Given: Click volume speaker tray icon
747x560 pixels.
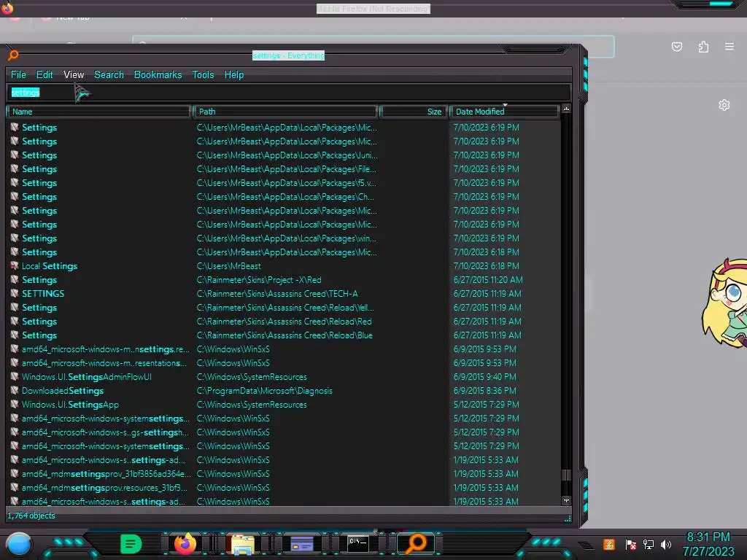Looking at the screenshot, I should (666, 545).
